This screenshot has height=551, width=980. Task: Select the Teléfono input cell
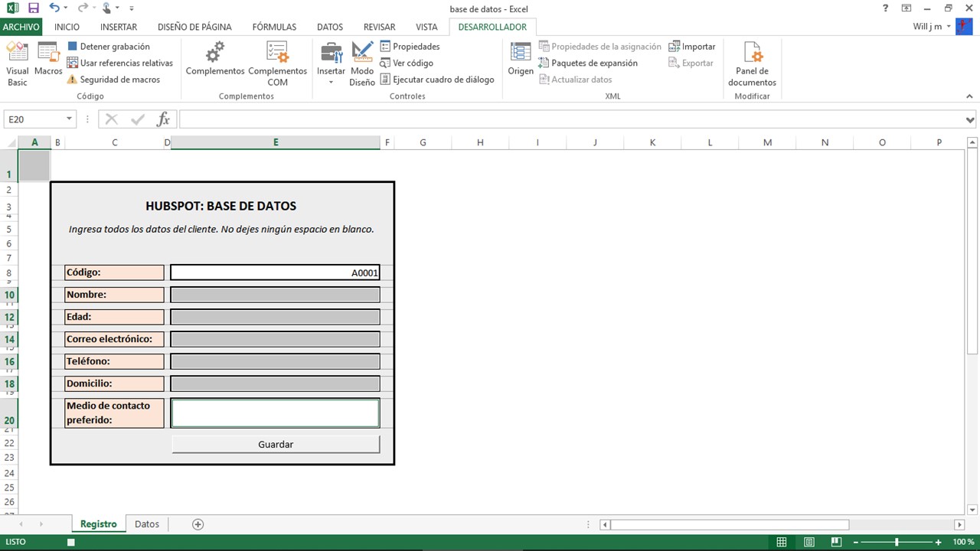click(276, 361)
